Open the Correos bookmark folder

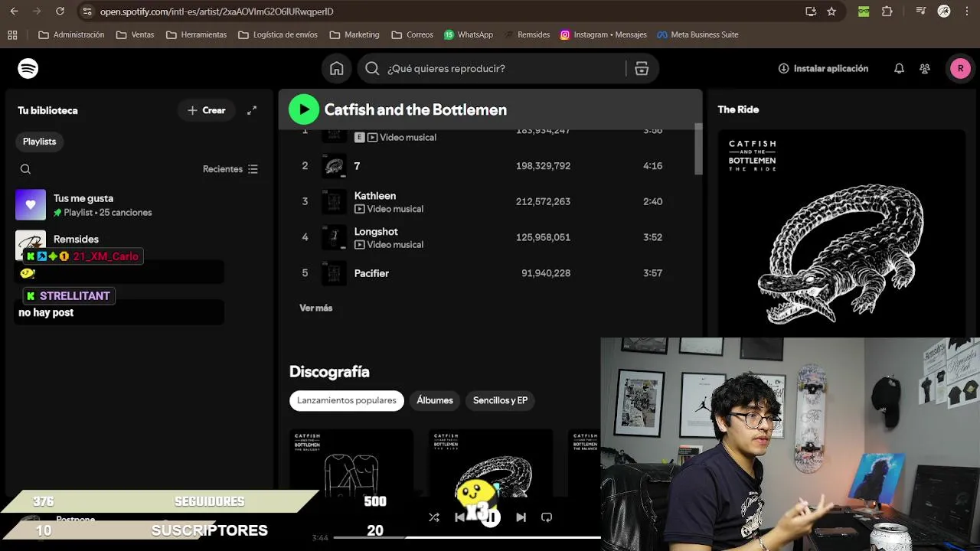click(412, 34)
